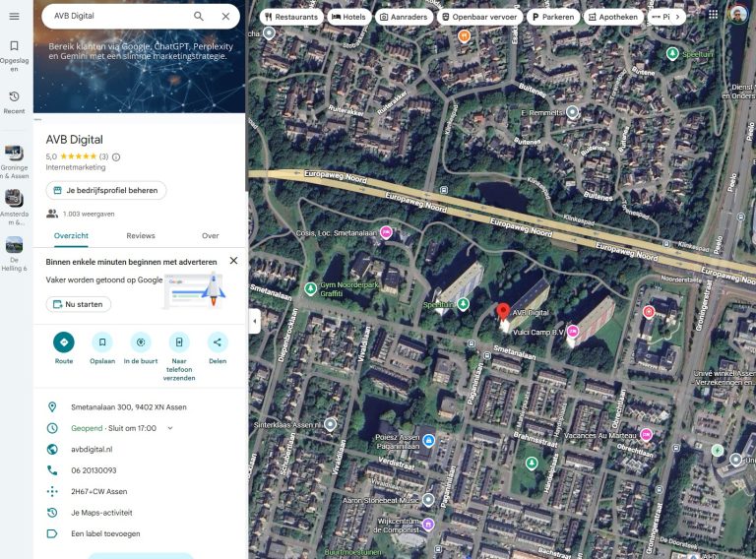This screenshot has height=559, width=756.
Task: Click the Poiesz Assen Paganinilaan marker
Action: 428,440
